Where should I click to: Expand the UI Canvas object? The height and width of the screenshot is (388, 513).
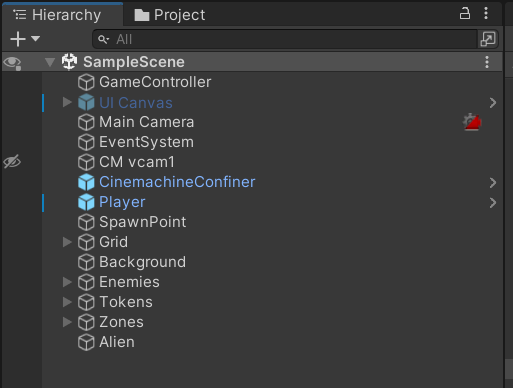[67, 102]
